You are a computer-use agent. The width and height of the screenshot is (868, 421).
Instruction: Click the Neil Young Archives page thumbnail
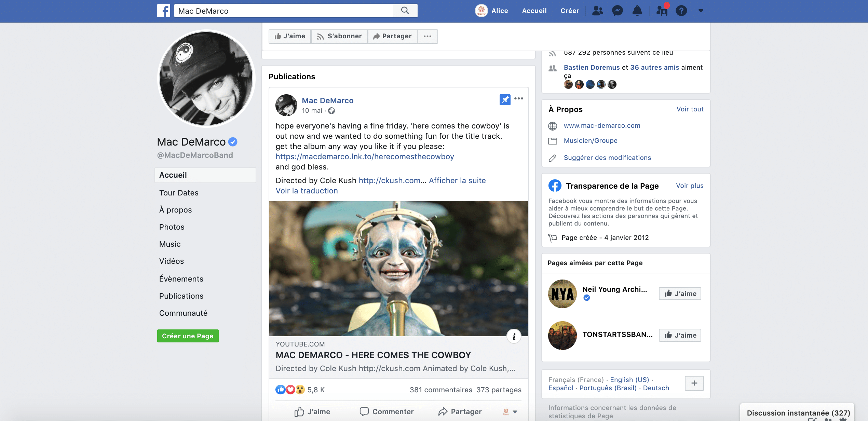point(562,294)
